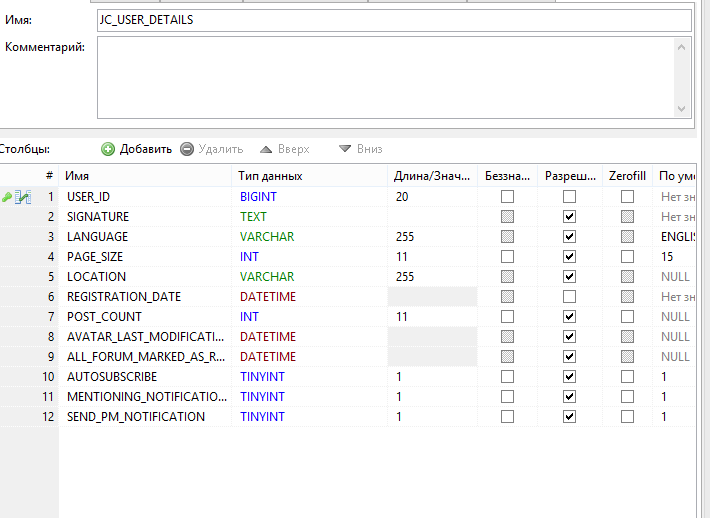
Task: Click the Вниз (move down) arrow icon
Action: point(345,149)
